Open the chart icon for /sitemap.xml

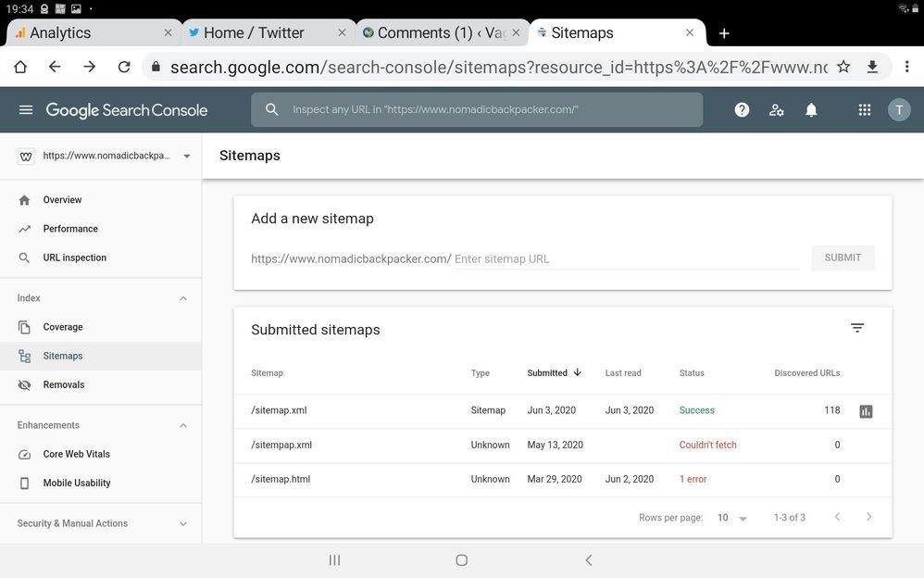click(x=866, y=411)
